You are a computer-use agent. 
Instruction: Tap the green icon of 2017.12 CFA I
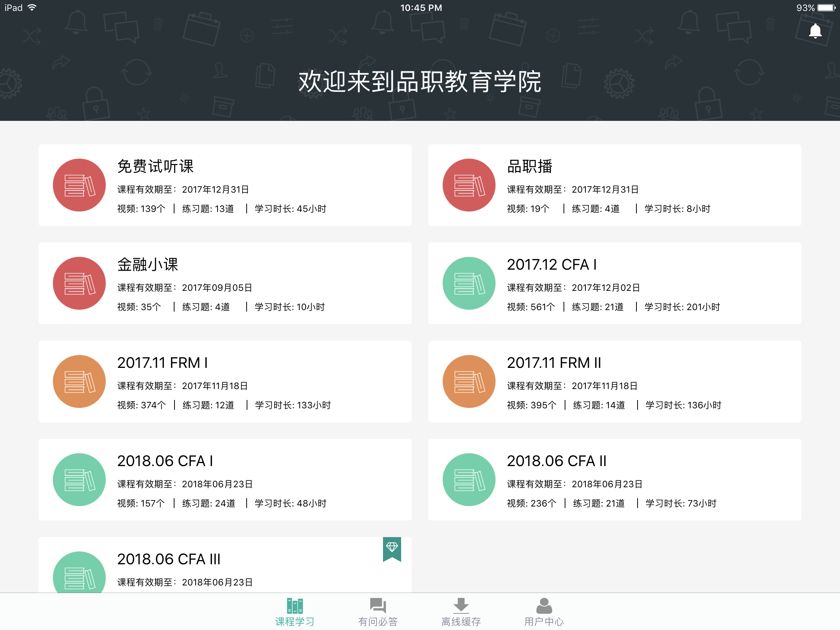tap(469, 283)
